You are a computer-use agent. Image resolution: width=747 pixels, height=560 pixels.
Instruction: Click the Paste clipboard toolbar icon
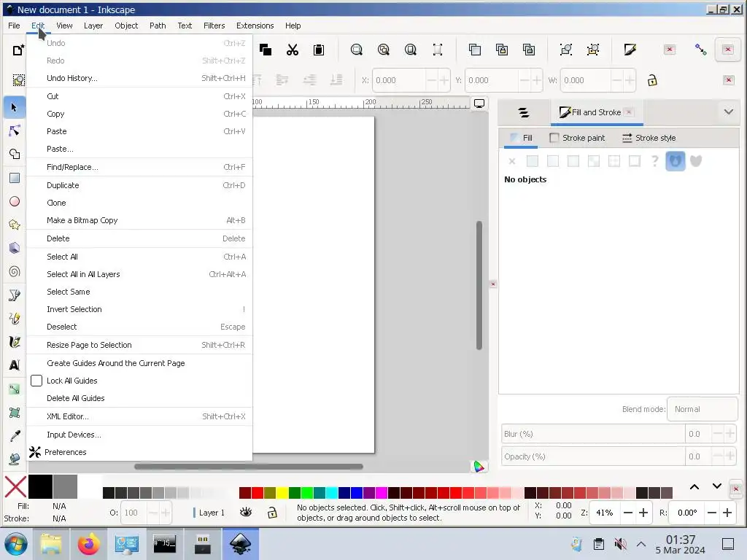coord(319,50)
